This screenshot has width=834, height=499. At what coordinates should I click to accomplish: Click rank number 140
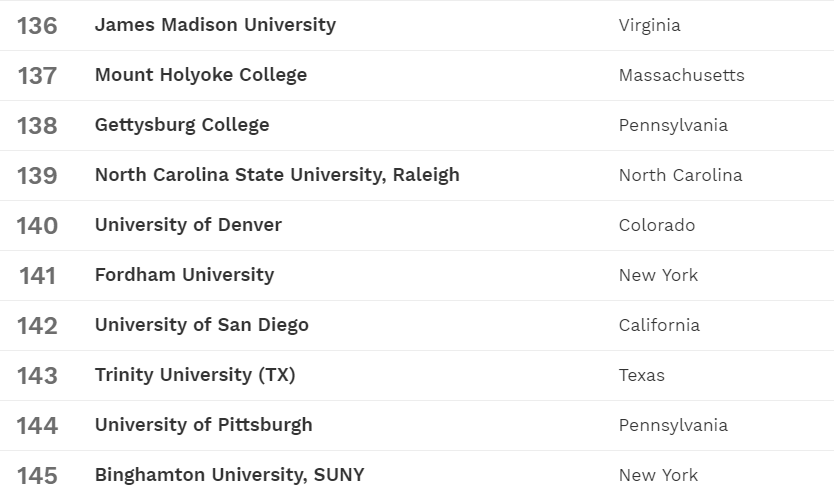[x=37, y=226]
